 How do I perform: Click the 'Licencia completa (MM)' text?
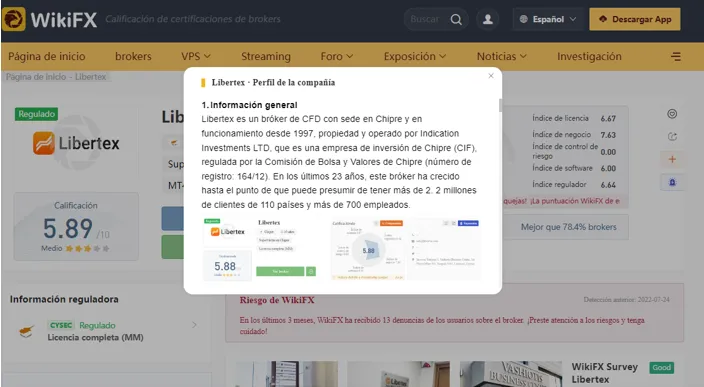[96, 338]
